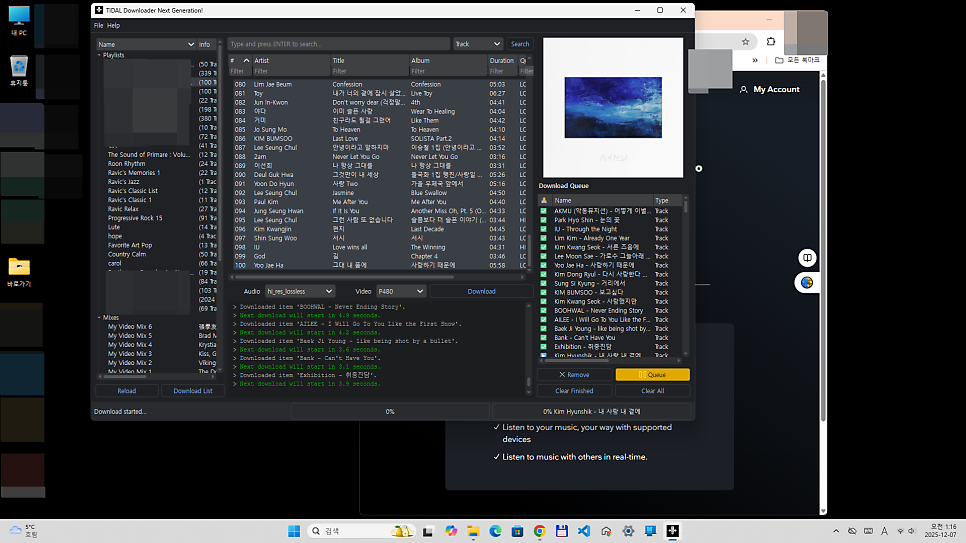Select track row 'Yoon Do Hyun'
966x543 pixels.
(379, 184)
